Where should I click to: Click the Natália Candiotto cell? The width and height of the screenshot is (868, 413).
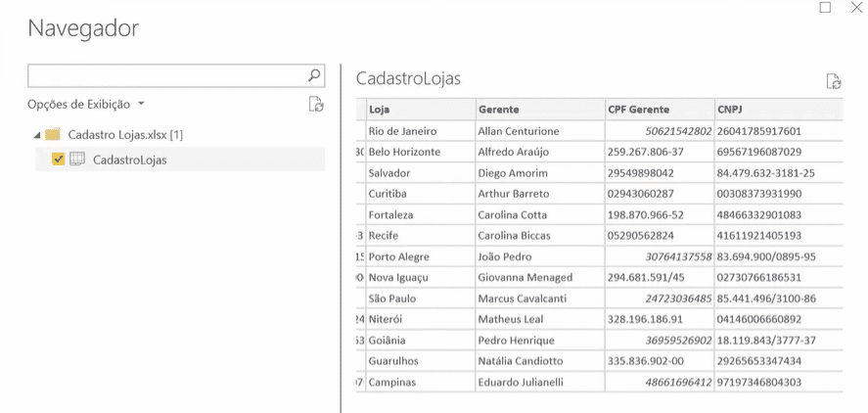click(540, 361)
